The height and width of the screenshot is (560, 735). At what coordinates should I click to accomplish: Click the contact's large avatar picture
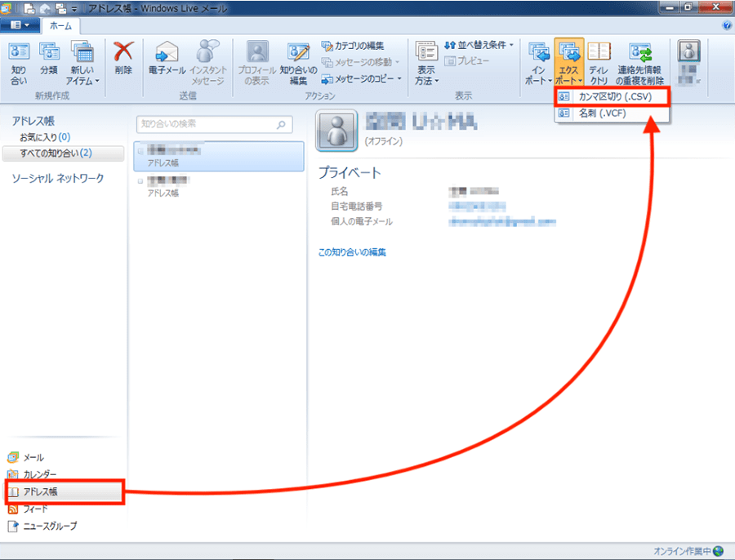coord(336,131)
